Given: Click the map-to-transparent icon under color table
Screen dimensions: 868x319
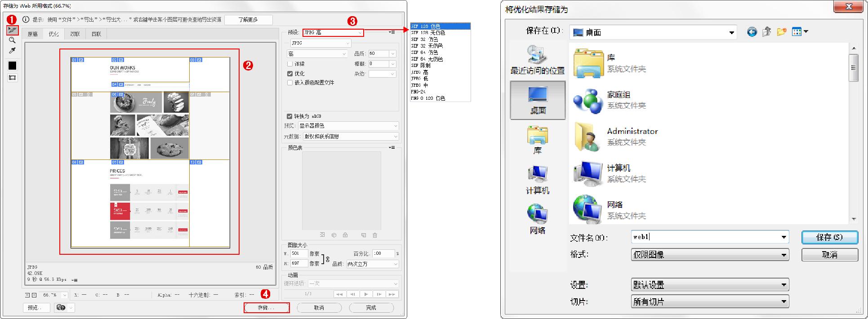Looking at the screenshot, I should (322, 235).
